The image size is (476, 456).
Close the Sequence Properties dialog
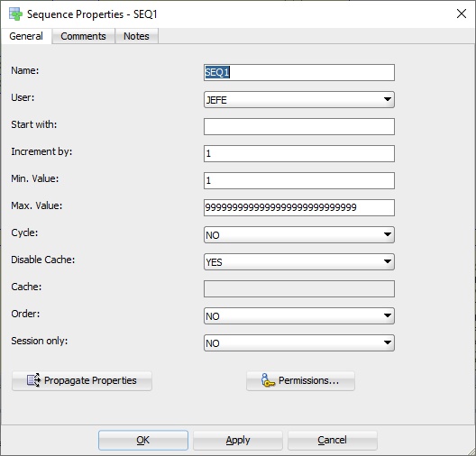[x=462, y=14]
